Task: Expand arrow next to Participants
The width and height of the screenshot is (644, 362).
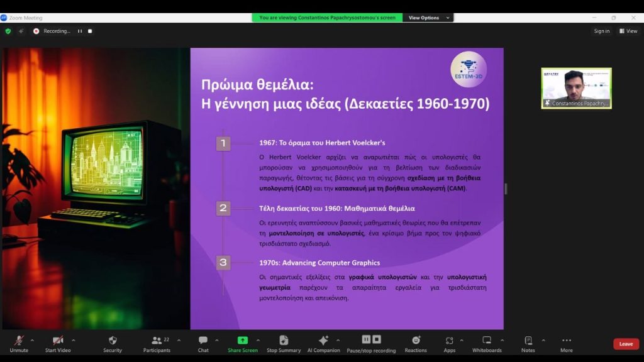Action: 179,340
